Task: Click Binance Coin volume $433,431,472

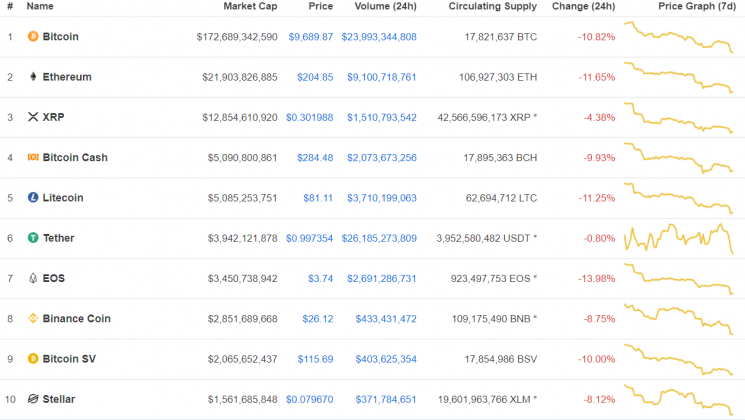Action: [x=386, y=319]
